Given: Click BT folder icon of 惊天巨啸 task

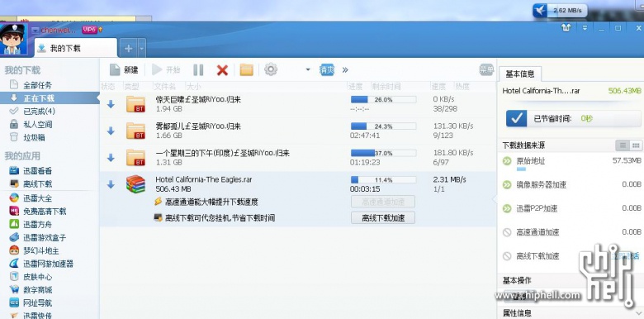Looking at the screenshot, I should point(136,104).
